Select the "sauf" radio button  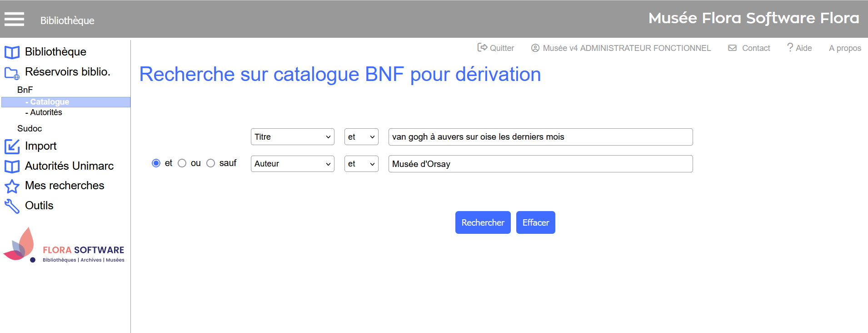pyautogui.click(x=211, y=163)
